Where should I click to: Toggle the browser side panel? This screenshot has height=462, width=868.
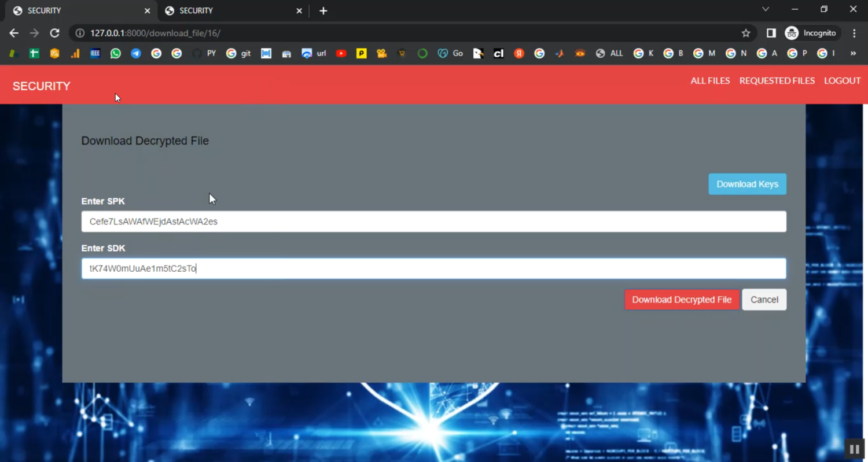771,33
